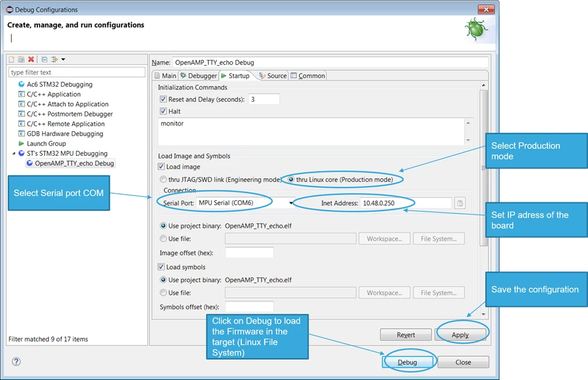Select Use file for image
588x380 pixels.
click(x=163, y=239)
